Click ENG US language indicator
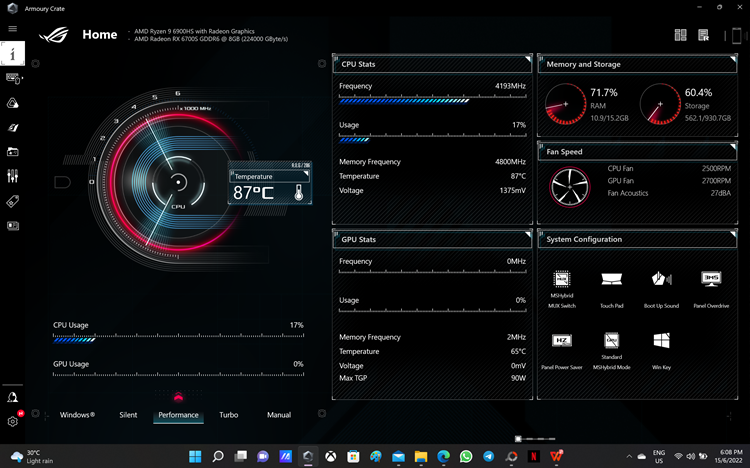The width and height of the screenshot is (750, 468). pos(659,457)
